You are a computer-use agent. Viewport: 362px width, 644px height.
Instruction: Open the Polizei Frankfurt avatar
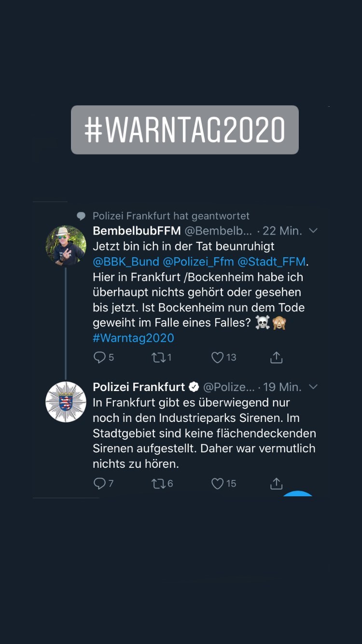pos(66,402)
